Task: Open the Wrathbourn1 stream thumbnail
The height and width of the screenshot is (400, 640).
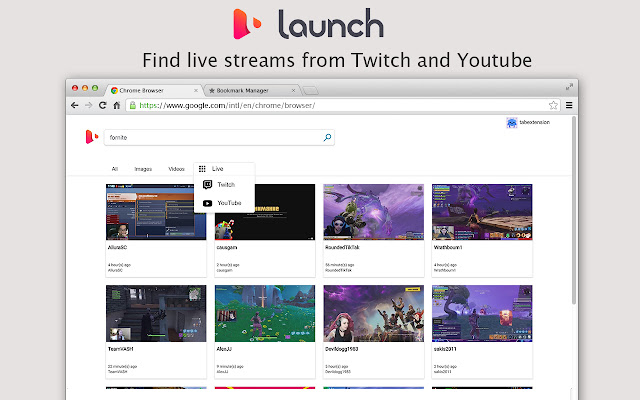Action: click(482, 212)
